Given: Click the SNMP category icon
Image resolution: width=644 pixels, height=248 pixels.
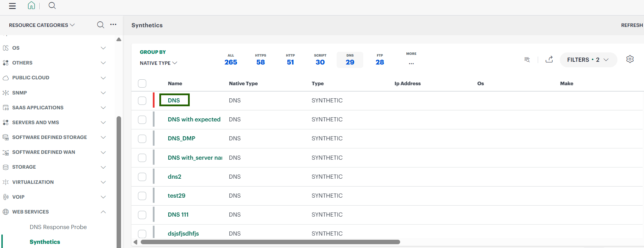Looking at the screenshot, I should 6,93.
